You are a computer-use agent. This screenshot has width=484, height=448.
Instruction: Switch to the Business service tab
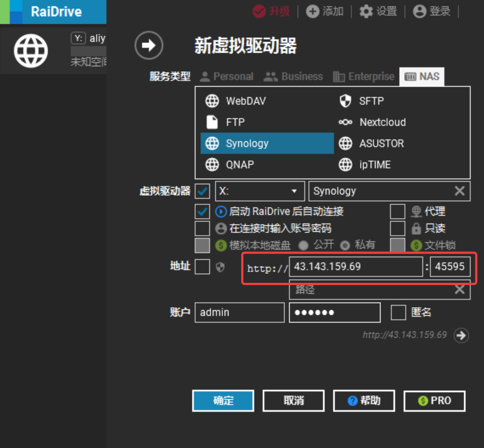293,76
